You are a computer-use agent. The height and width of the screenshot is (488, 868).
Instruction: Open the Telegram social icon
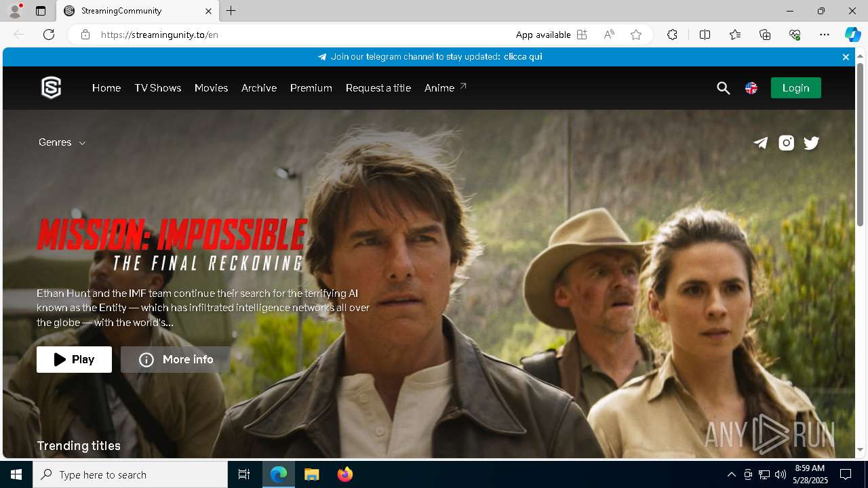pos(761,143)
